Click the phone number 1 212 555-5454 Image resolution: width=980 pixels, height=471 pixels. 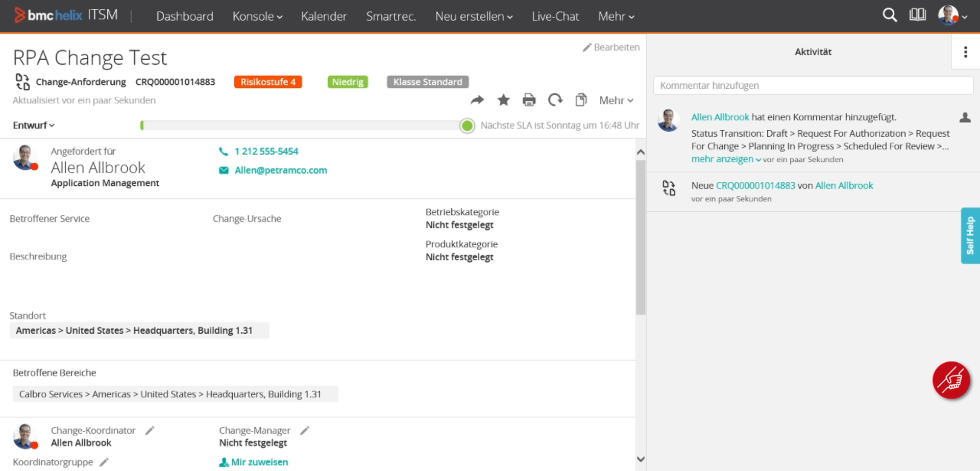266,152
